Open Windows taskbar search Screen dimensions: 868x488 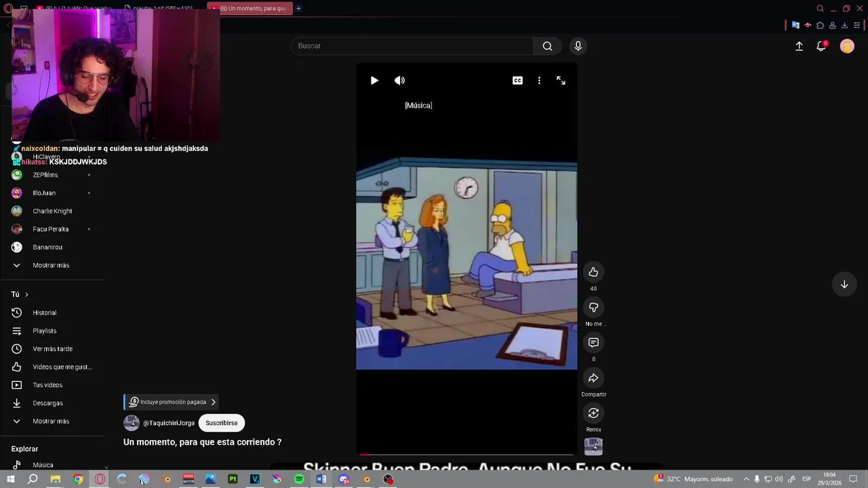coord(33,479)
